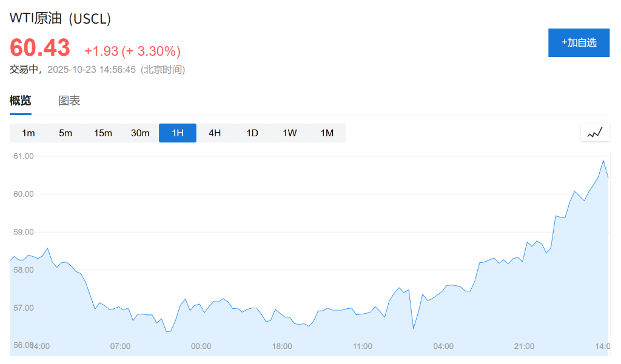Screen dimensions: 621x364
Task: Click the line chart type icon
Action: [594, 132]
